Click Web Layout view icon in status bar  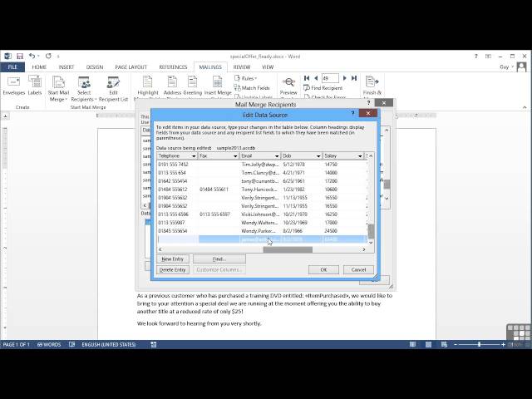(x=444, y=345)
